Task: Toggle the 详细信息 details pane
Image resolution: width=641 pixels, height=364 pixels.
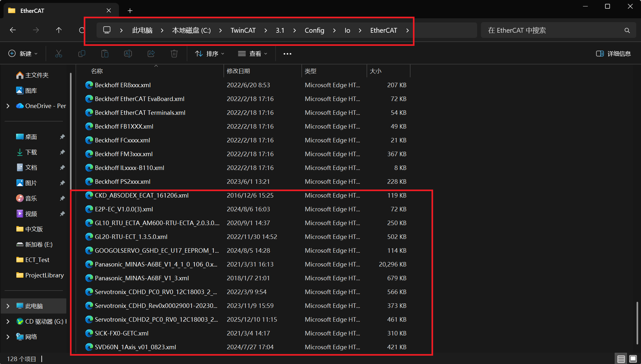Action: (613, 54)
